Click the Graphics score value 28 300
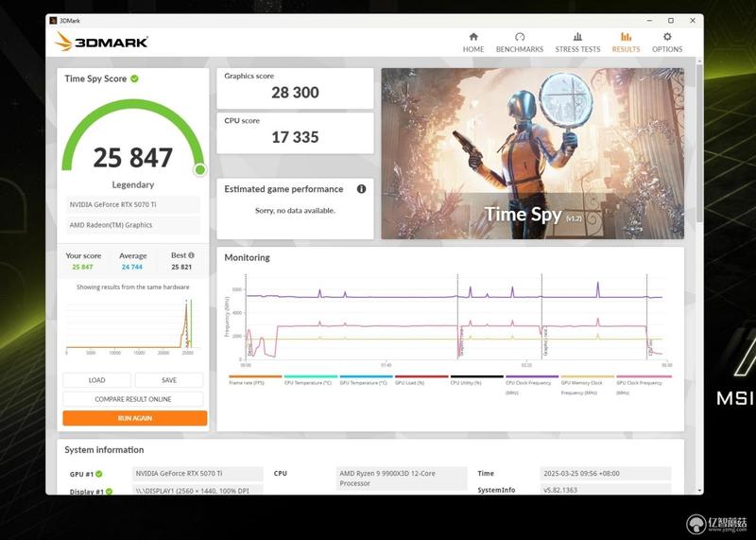Viewport: 756px width, 540px height. pyautogui.click(x=295, y=93)
